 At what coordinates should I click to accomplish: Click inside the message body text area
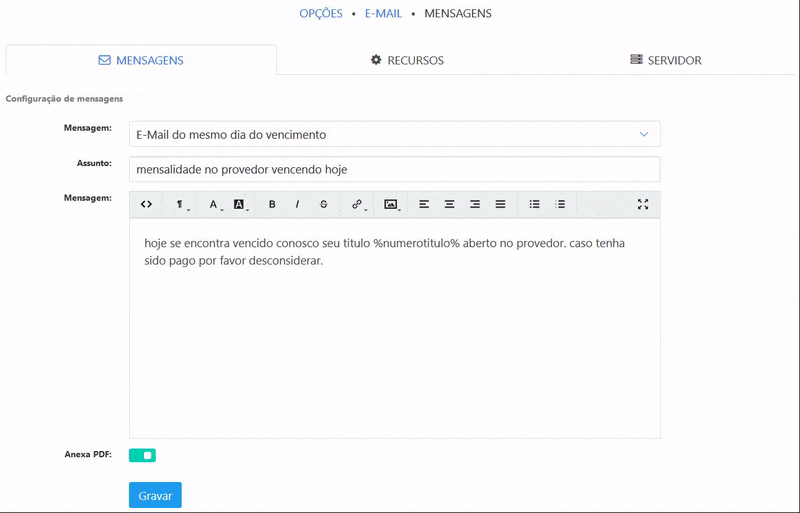pyautogui.click(x=394, y=328)
